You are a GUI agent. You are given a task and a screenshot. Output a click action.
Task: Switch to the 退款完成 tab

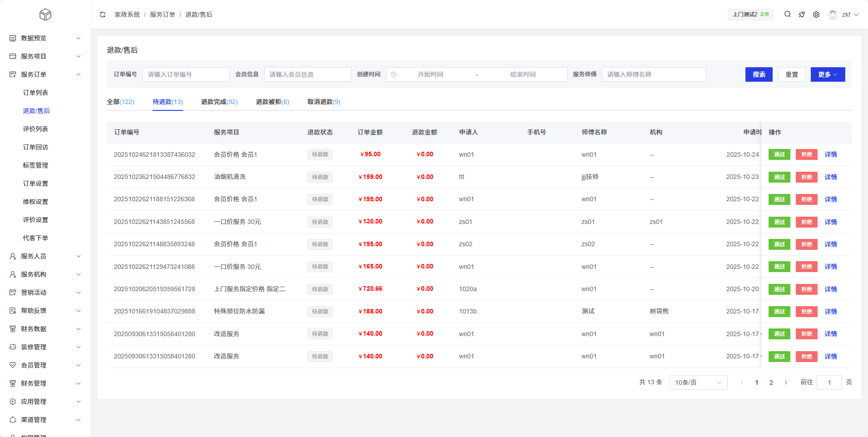[219, 102]
